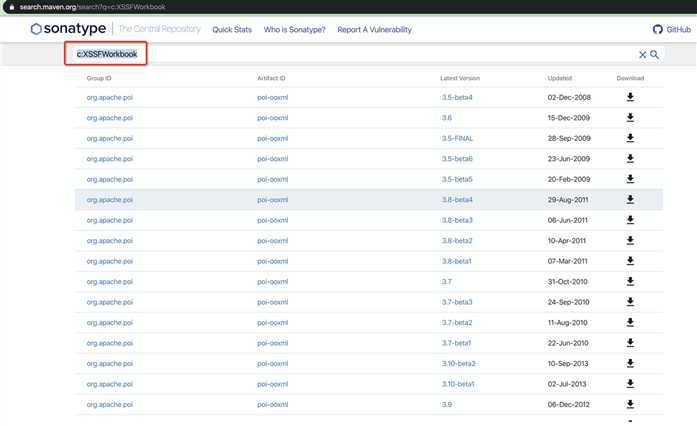697x426 pixels.
Task: Open poi-ooxml artifact in 3.8-beta2 row
Action: [x=272, y=241]
